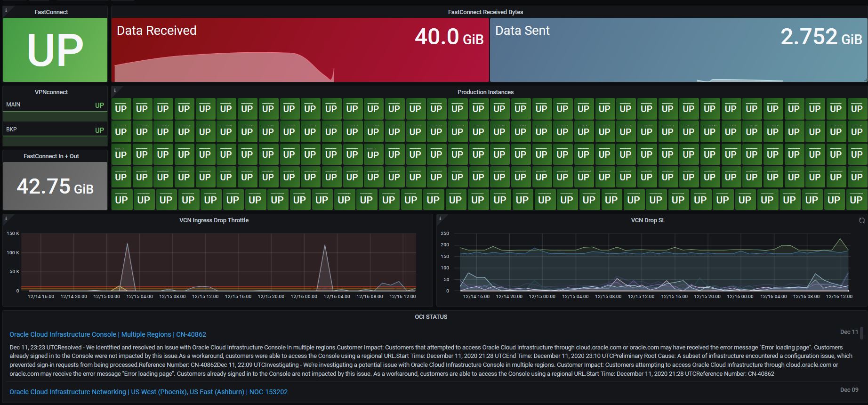868x405 pixels.
Task: Click the Dec 09 date in OCI STATUS
Action: click(849, 390)
